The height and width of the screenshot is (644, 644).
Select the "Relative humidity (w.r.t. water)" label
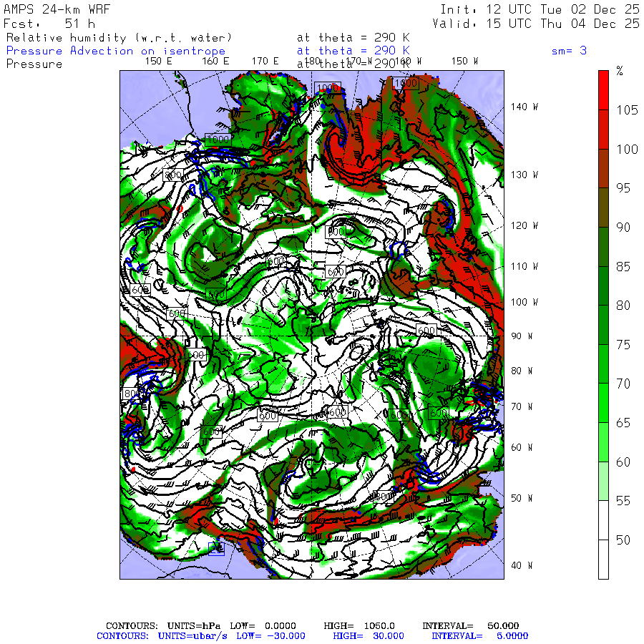[119, 38]
